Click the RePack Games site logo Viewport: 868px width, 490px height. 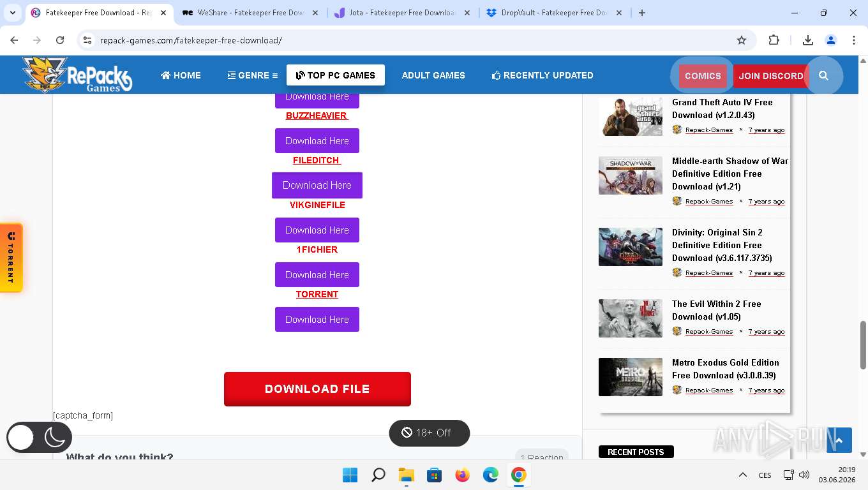pyautogui.click(x=77, y=75)
